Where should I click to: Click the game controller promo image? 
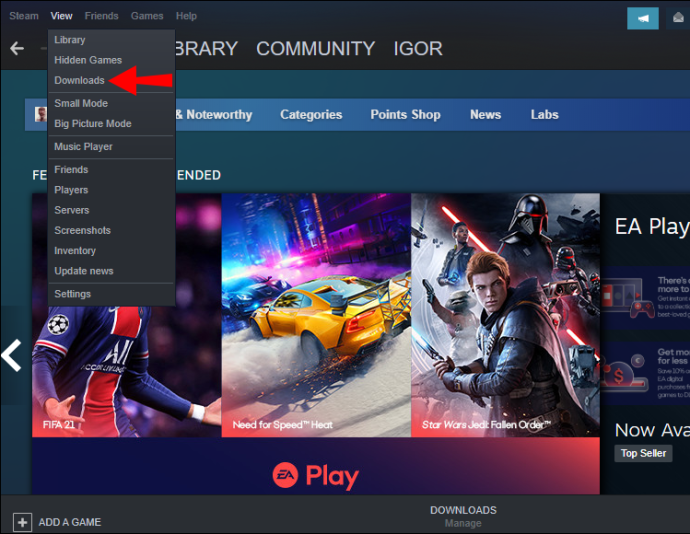[628, 298]
